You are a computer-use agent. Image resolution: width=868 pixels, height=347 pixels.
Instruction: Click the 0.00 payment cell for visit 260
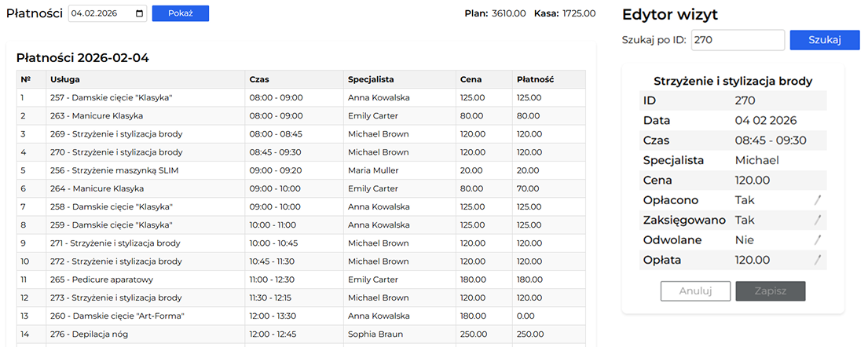pyautogui.click(x=528, y=316)
